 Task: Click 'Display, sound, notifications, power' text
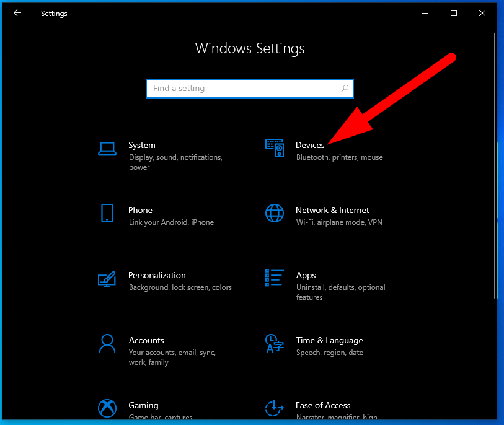[175, 162]
